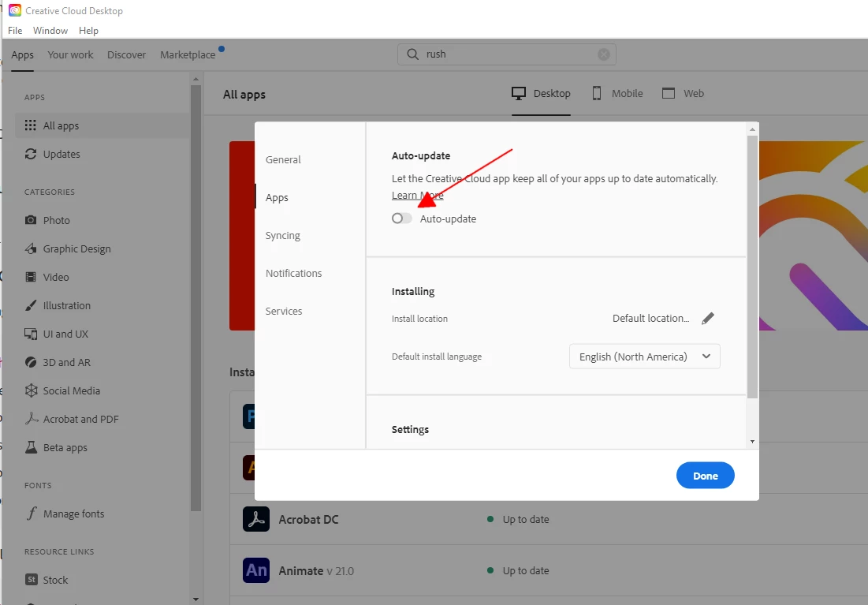Click the Animate v 21.0 label
Image resolution: width=868 pixels, height=605 pixels.
pos(316,570)
